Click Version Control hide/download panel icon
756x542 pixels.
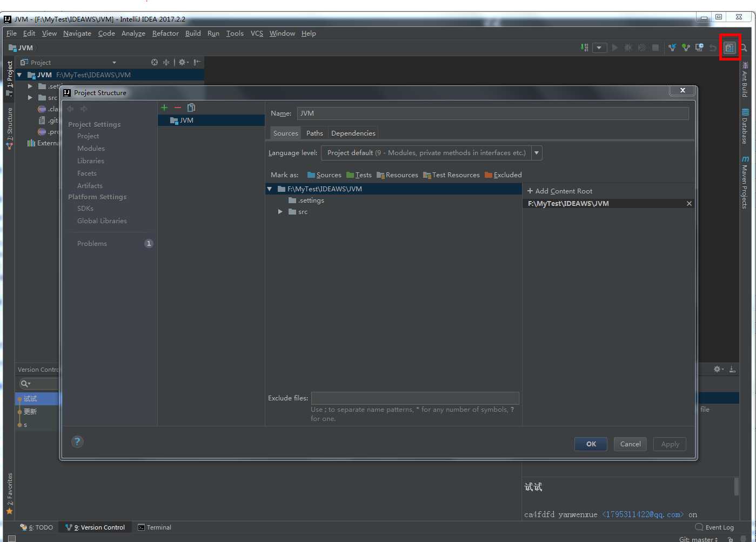(732, 369)
